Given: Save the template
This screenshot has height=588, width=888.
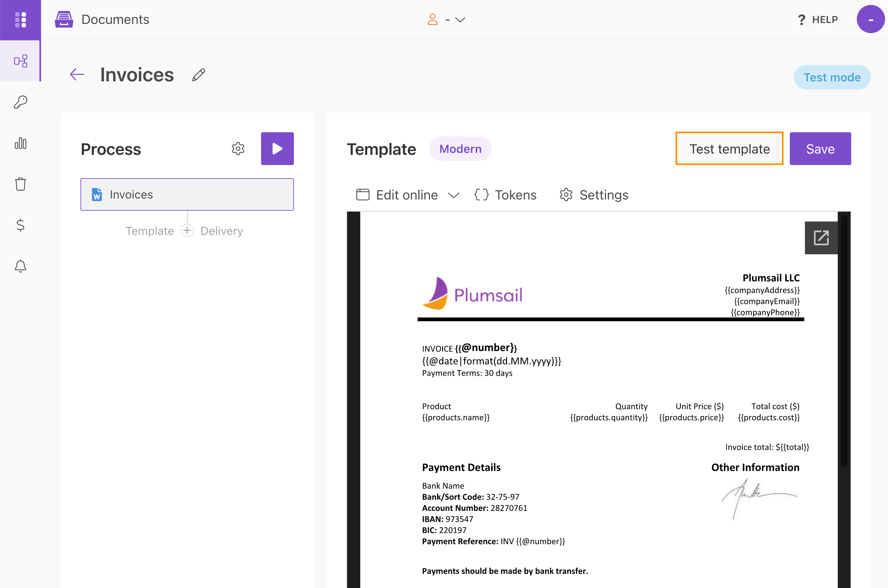Looking at the screenshot, I should coord(820,149).
